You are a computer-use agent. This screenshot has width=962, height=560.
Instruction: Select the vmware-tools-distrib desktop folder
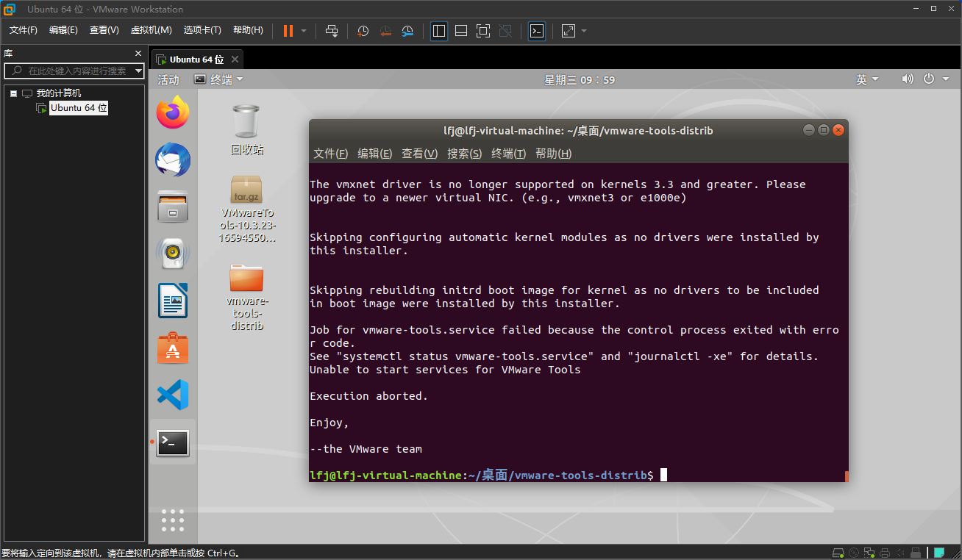pyautogui.click(x=246, y=297)
